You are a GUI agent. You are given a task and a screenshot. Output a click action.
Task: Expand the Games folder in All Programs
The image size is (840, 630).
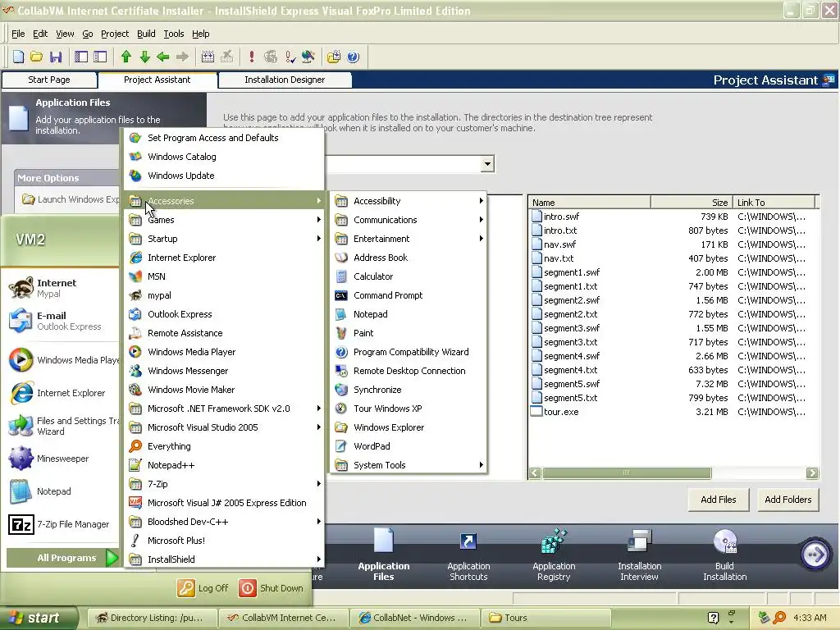click(225, 220)
